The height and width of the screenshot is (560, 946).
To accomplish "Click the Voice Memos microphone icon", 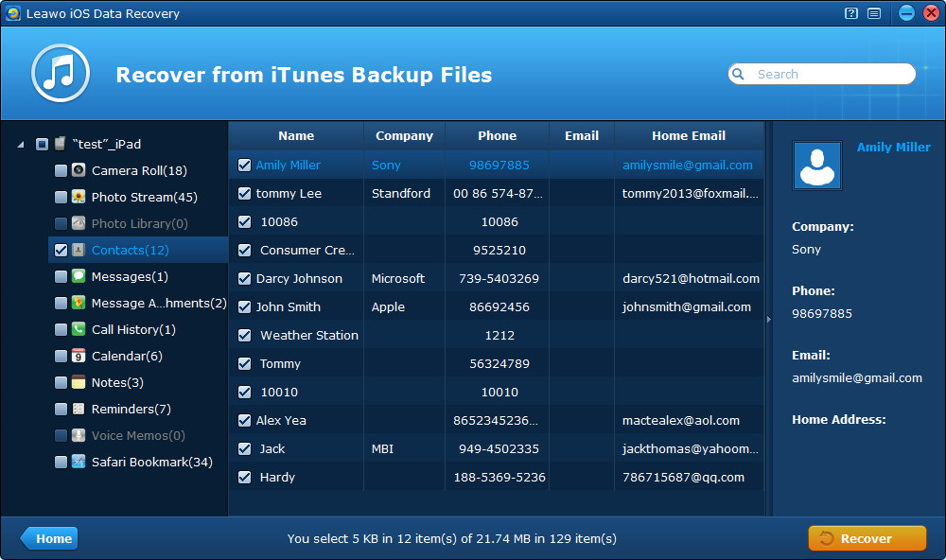I will point(79,435).
